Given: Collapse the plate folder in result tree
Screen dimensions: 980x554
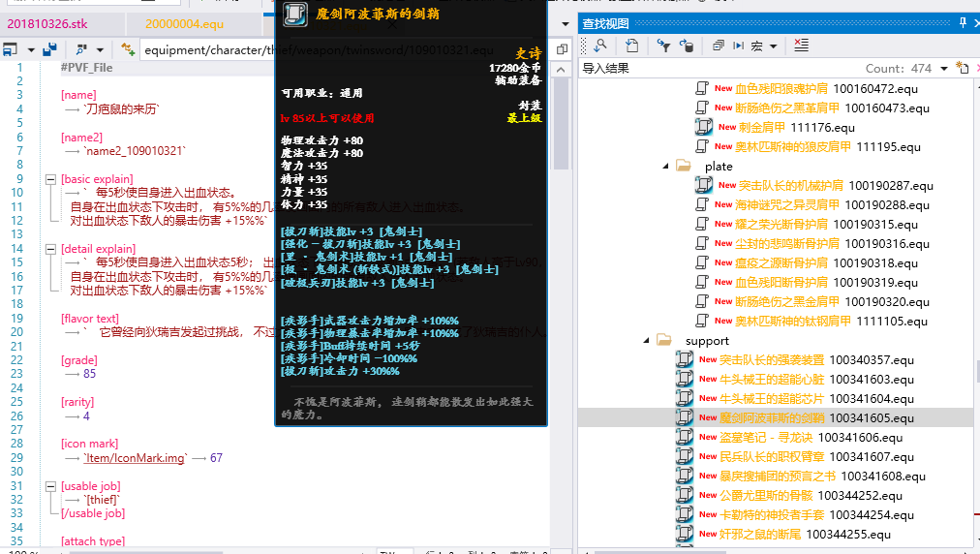Looking at the screenshot, I should pos(666,166).
